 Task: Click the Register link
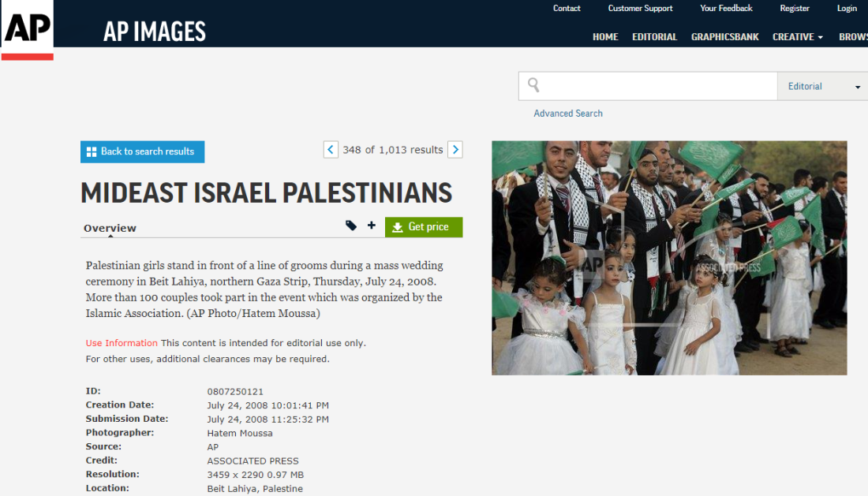point(795,9)
